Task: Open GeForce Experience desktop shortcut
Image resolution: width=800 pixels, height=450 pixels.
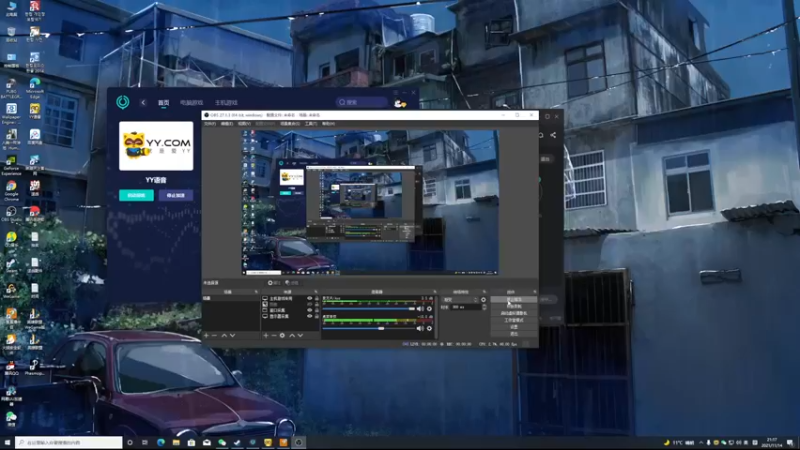Action: pos(11,165)
